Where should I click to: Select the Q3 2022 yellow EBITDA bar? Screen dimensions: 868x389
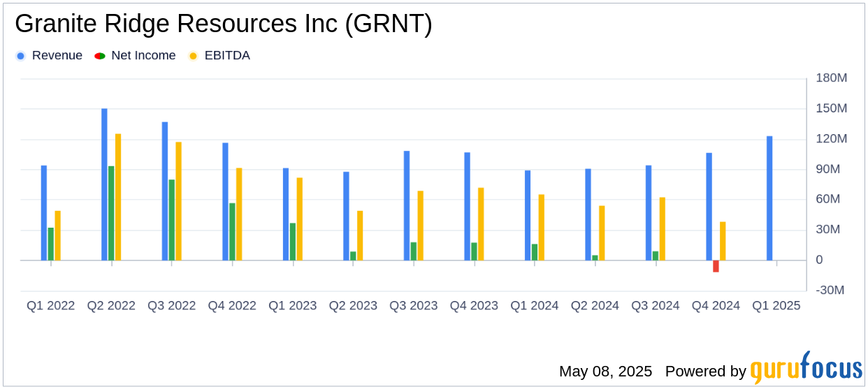tap(178, 201)
